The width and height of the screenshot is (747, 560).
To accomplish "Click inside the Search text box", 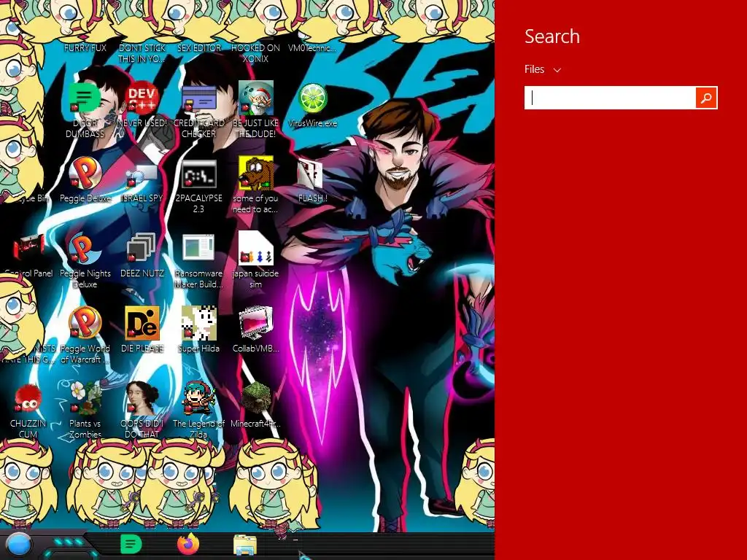I will pos(611,98).
